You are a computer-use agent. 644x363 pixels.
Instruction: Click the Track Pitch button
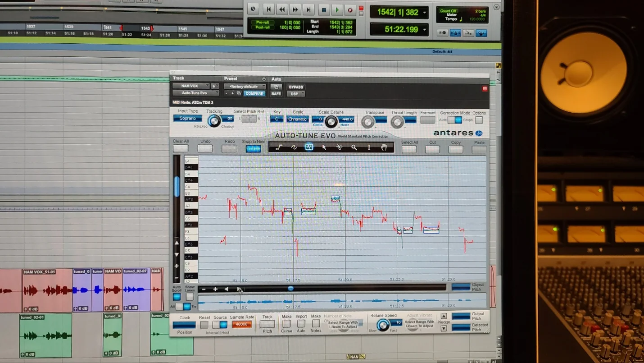[x=267, y=324]
